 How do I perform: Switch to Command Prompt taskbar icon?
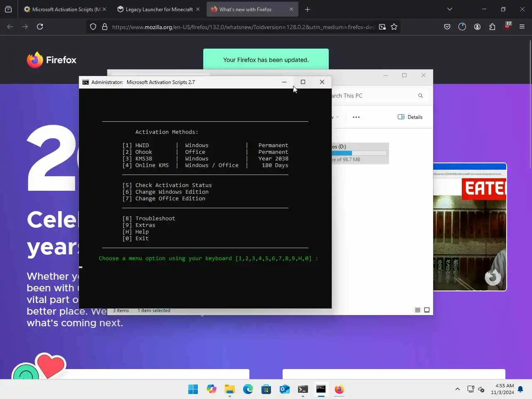click(x=321, y=389)
